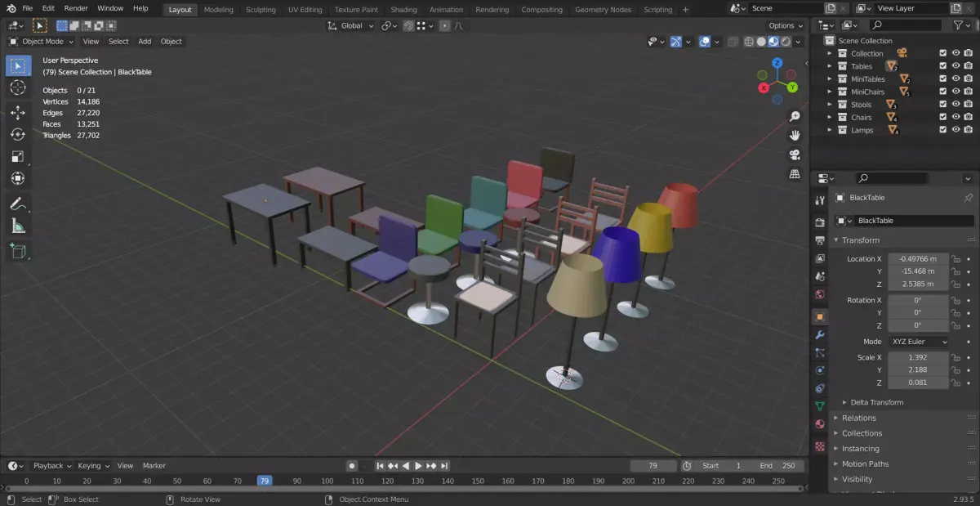Open the Output properties tab

[820, 240]
